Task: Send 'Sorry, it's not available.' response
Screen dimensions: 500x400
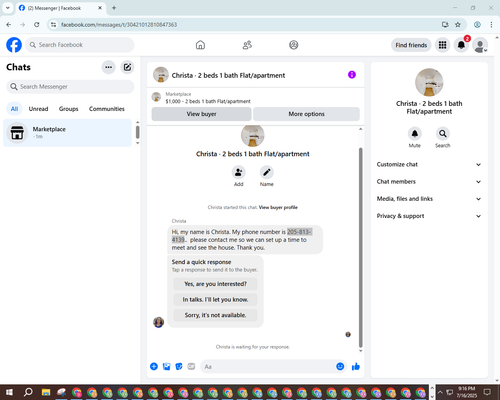Action: tap(215, 315)
